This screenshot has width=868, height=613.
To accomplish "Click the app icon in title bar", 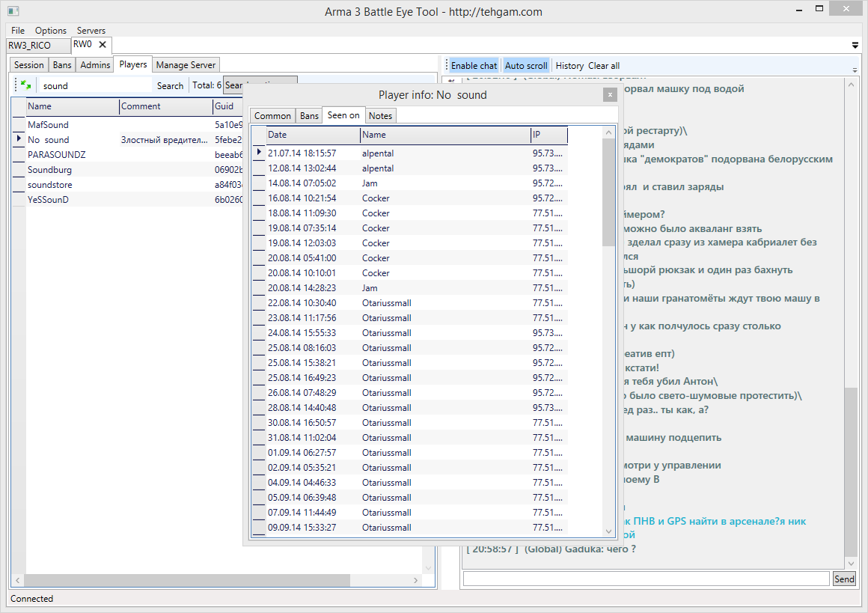I will [13, 10].
